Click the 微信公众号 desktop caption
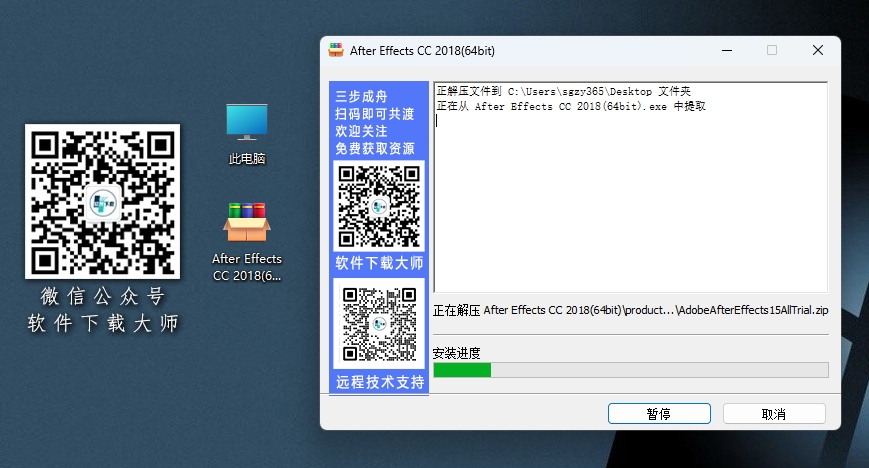The width and height of the screenshot is (869, 468). click(103, 296)
